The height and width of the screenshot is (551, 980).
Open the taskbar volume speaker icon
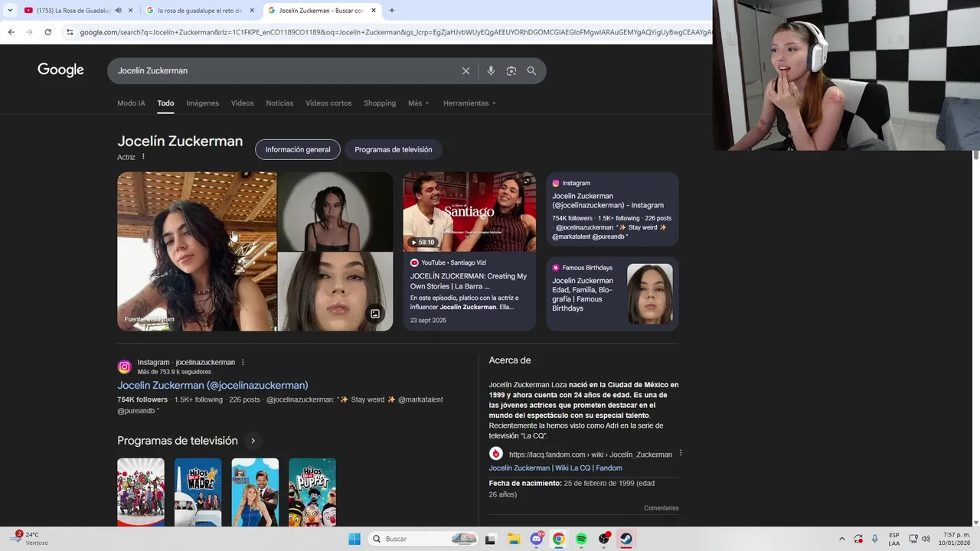(926, 539)
